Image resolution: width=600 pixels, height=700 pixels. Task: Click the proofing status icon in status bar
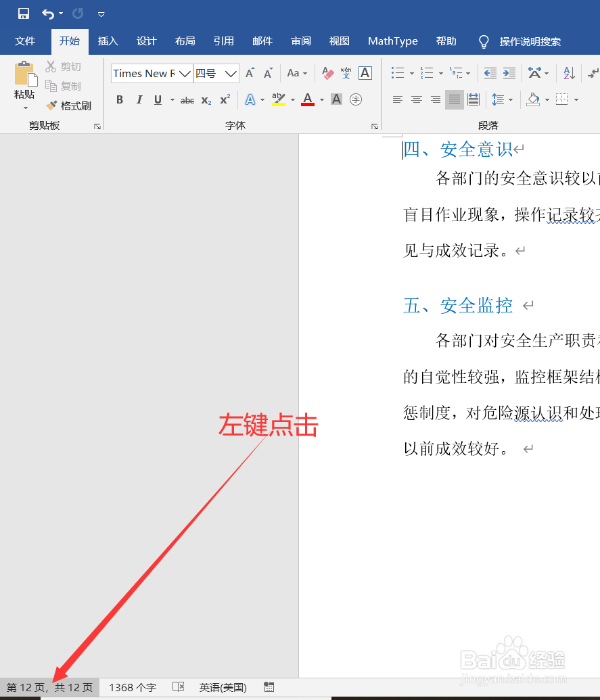(178, 687)
